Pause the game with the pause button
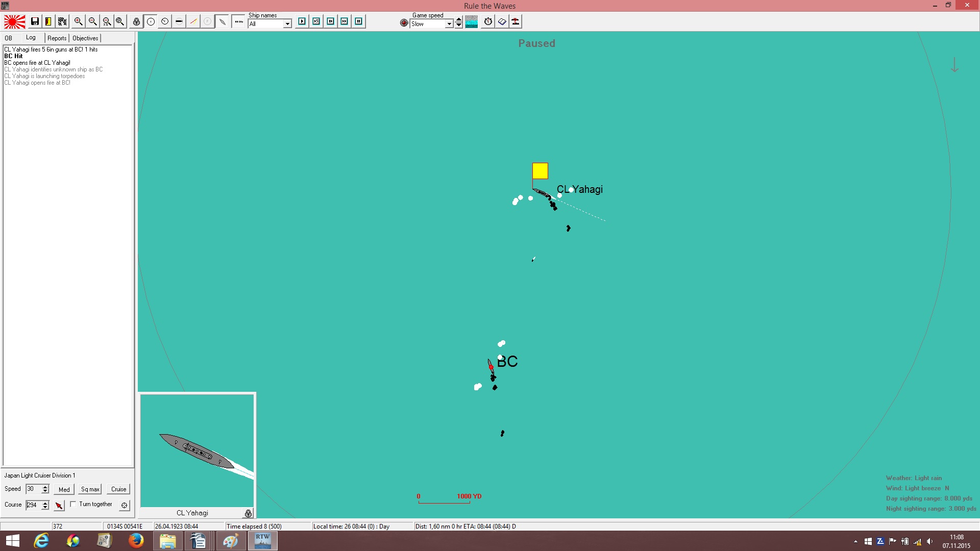The width and height of the screenshot is (980, 551). coord(359,21)
